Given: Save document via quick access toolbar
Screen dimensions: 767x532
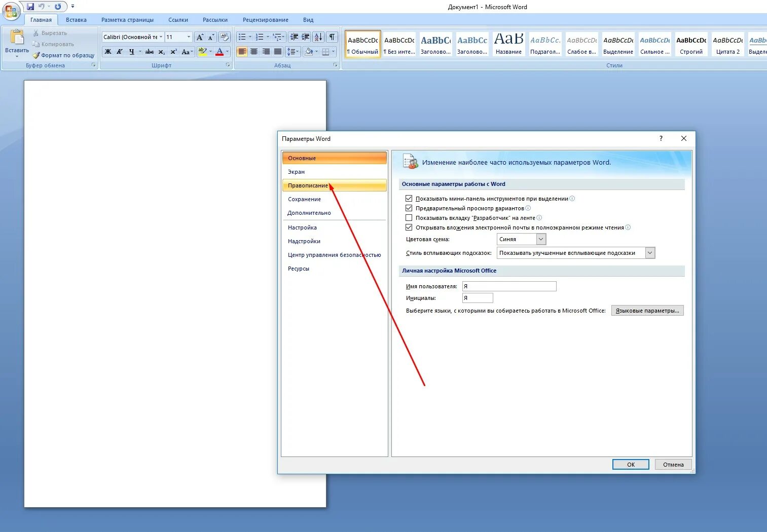Looking at the screenshot, I should (30, 7).
